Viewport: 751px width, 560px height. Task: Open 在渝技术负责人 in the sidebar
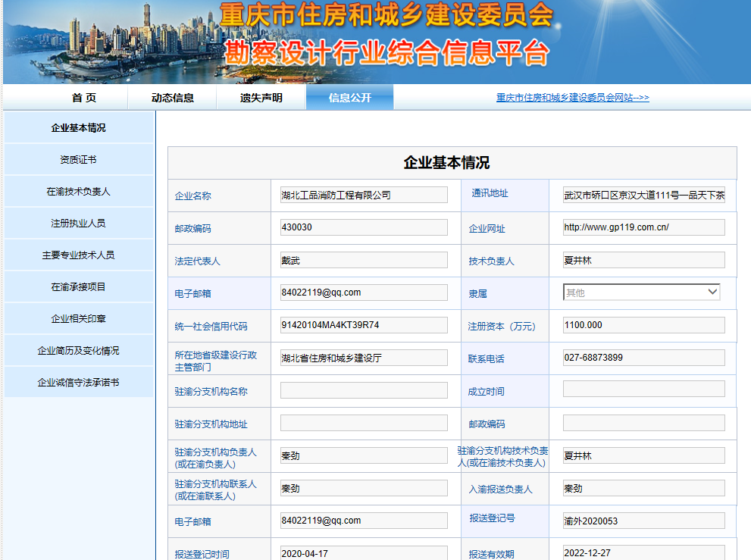click(79, 192)
